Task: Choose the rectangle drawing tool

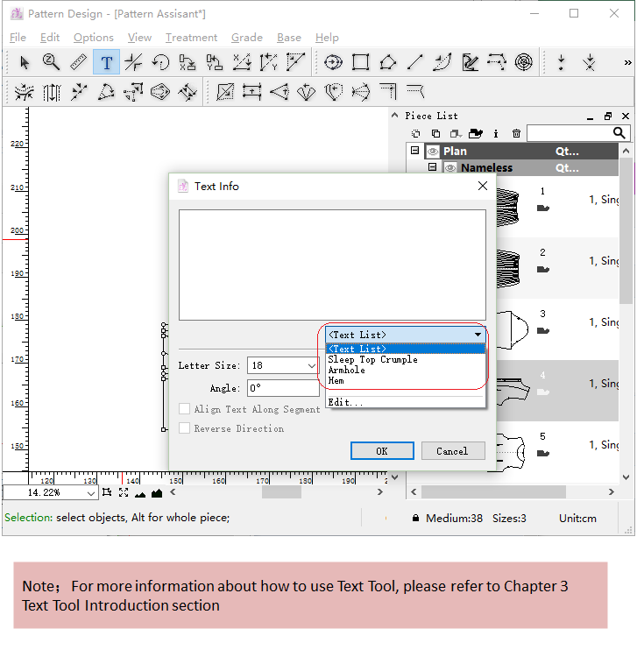Action: point(360,62)
